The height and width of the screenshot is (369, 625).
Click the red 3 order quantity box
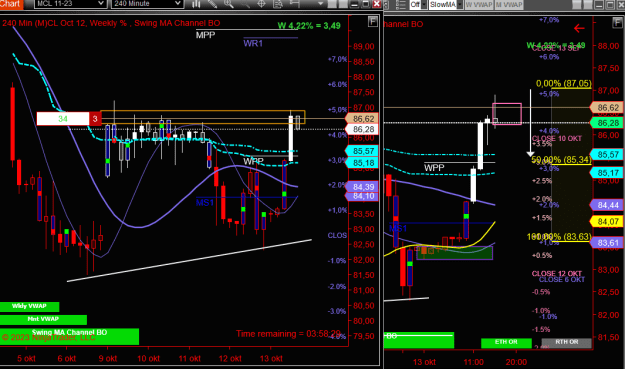pos(95,119)
